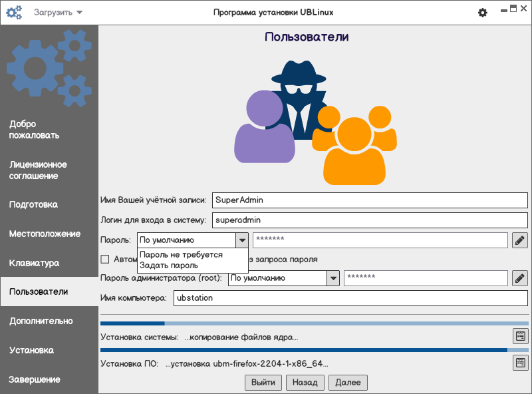Image resolution: width=532 pixels, height=394 pixels.
Task: Click the system installation progress bar
Action: [314, 323]
